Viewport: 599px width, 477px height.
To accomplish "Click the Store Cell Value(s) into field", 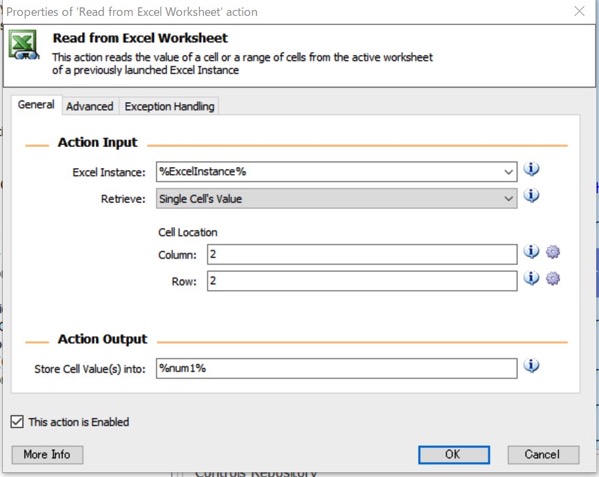I will tap(337, 369).
